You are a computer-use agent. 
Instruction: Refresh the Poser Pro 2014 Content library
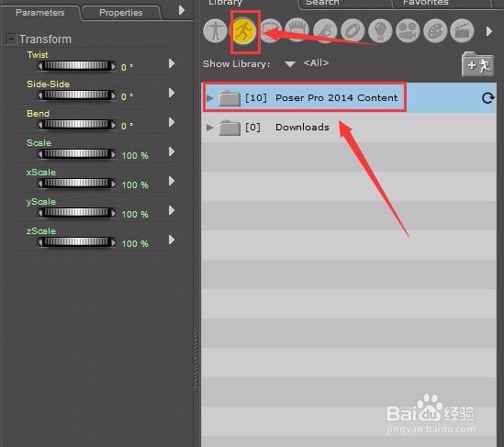click(487, 98)
